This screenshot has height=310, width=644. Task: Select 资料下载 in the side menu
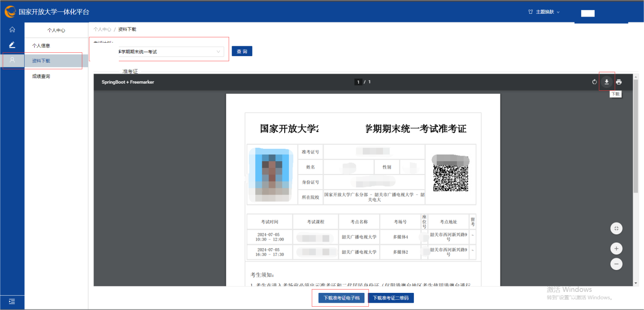[41, 61]
